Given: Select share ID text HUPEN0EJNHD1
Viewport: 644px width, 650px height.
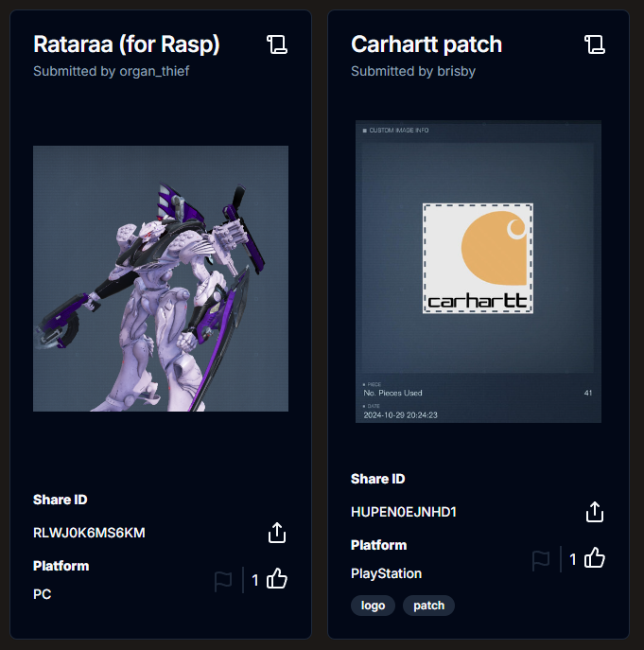Looking at the screenshot, I should click(x=404, y=512).
